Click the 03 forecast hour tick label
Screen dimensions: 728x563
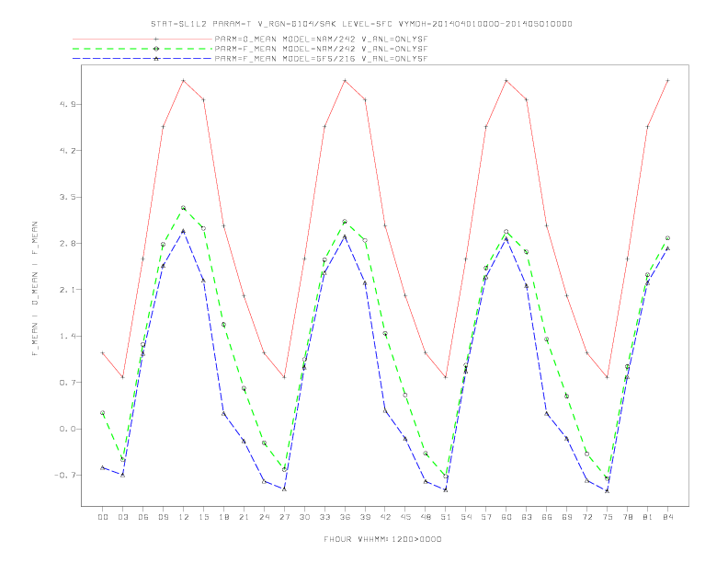point(122,517)
